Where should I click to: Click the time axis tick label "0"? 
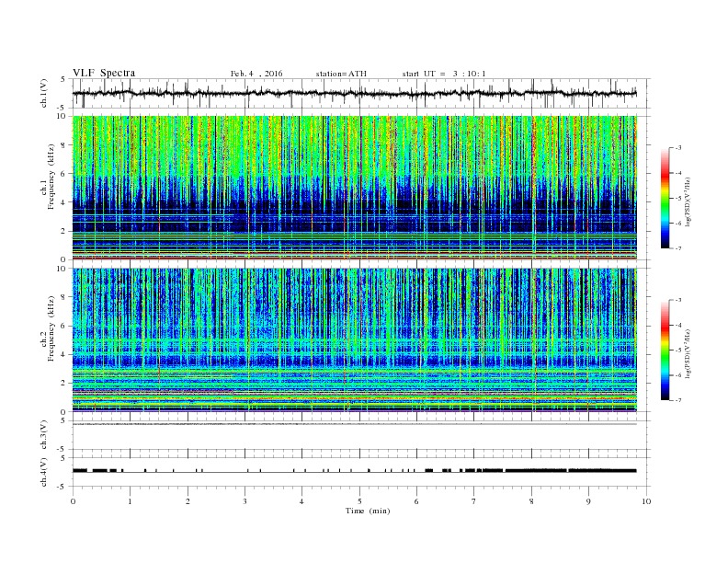pos(73,501)
